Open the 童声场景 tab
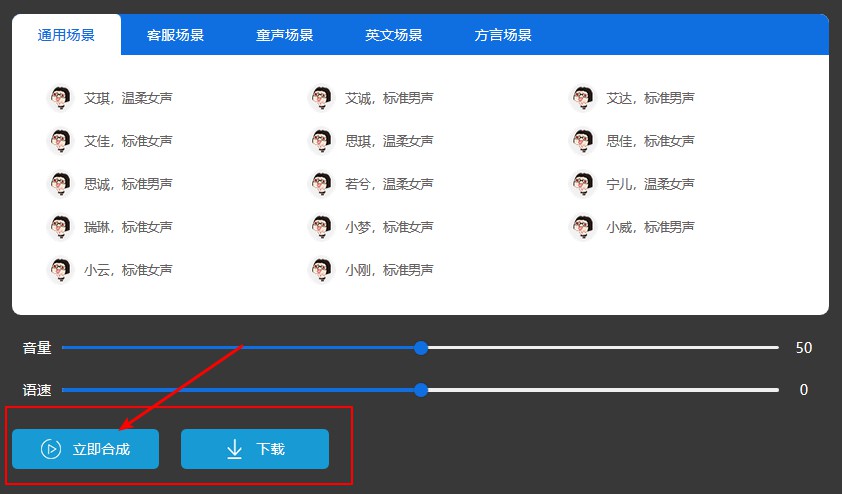The image size is (842, 494). [284, 35]
